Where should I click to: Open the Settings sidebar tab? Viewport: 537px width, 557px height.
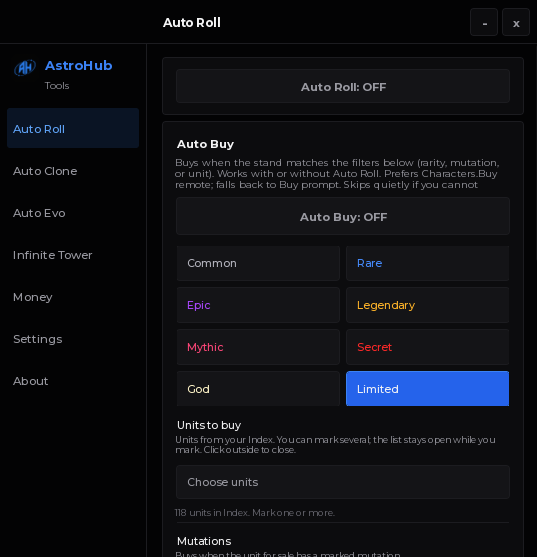tap(73, 339)
